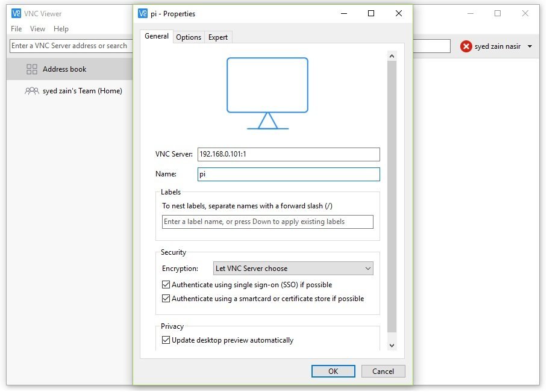The height and width of the screenshot is (392, 547).
Task: Click the syed zain nasir account name
Action: (x=498, y=46)
